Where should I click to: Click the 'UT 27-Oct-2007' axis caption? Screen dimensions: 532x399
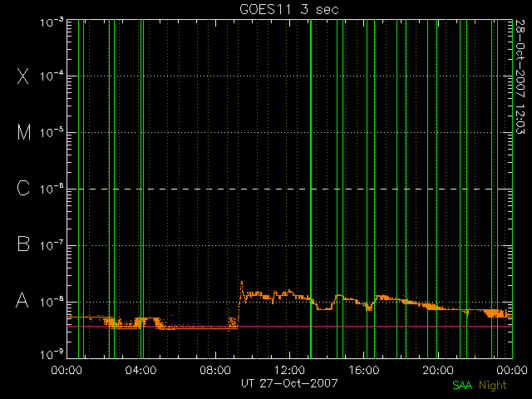pos(289,383)
